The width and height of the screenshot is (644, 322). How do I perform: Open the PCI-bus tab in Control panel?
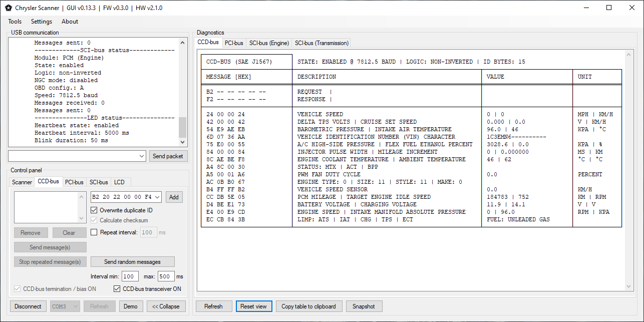tap(75, 182)
